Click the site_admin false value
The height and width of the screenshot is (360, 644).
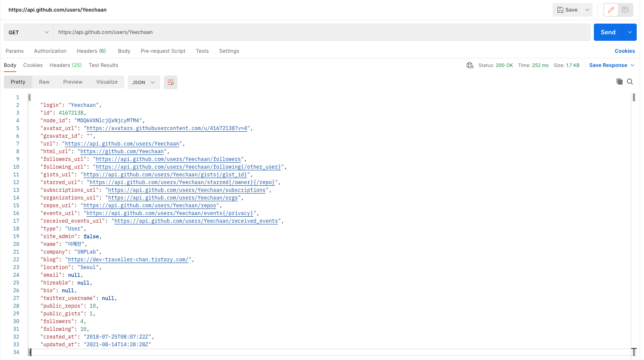click(x=91, y=236)
